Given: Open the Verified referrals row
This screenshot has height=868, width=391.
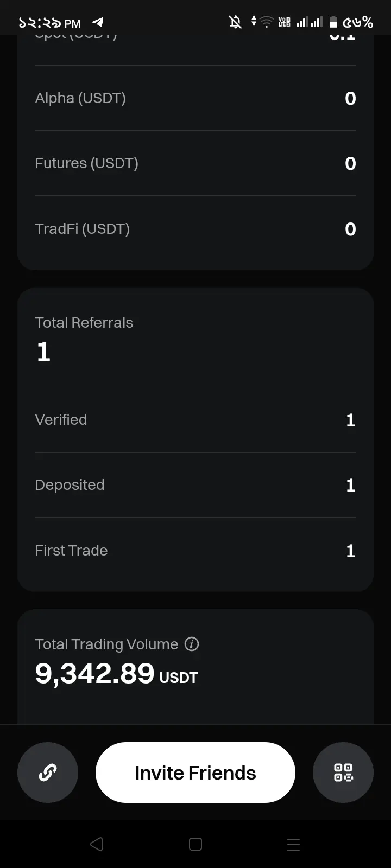Looking at the screenshot, I should click(195, 420).
